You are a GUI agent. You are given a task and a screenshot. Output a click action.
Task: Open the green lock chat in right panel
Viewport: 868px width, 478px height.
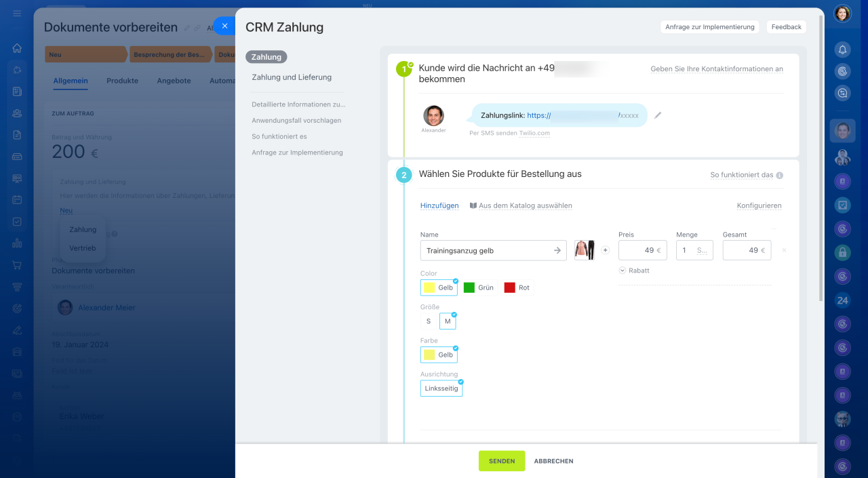[842, 252]
